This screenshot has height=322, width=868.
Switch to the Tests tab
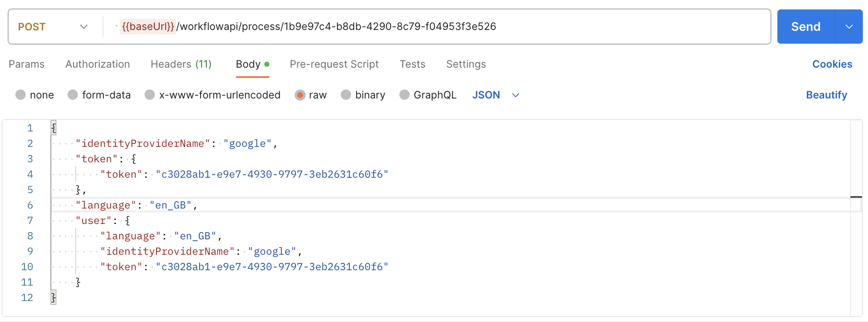pos(412,64)
